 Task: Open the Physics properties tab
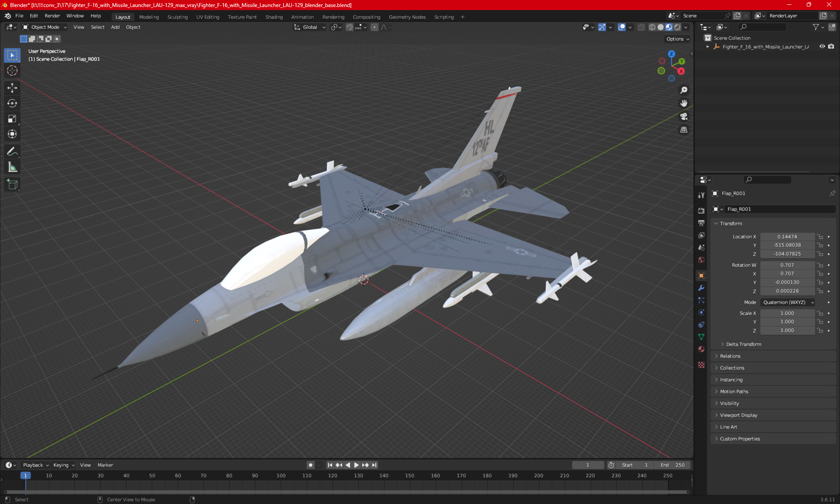[701, 312]
